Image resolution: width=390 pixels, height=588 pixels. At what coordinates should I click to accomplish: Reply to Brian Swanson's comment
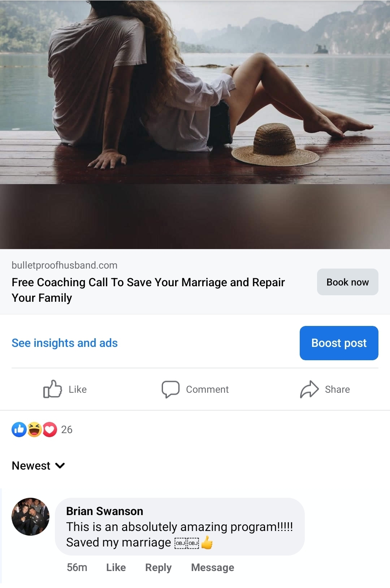[x=158, y=567]
